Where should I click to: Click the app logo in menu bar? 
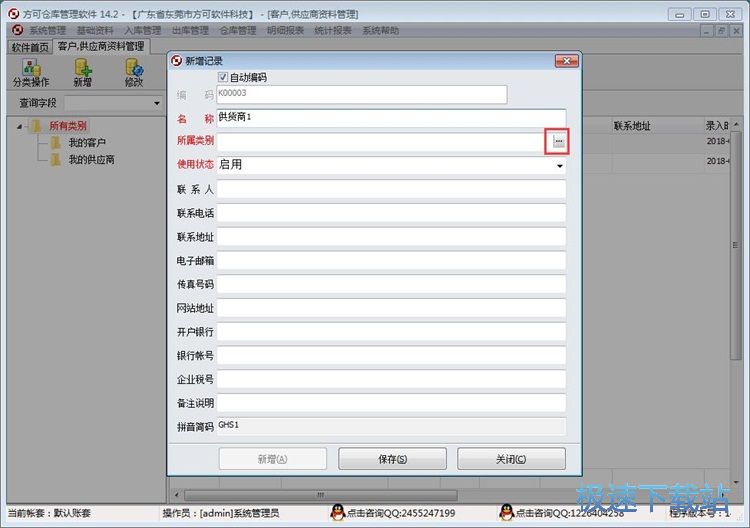tap(18, 30)
